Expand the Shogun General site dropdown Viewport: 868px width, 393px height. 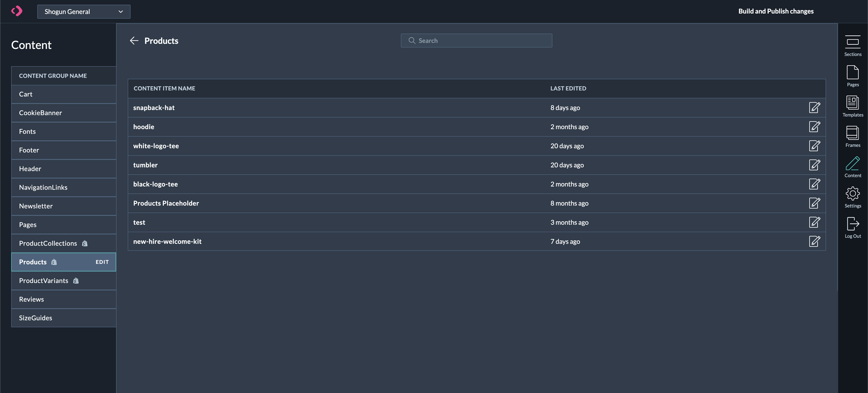84,11
